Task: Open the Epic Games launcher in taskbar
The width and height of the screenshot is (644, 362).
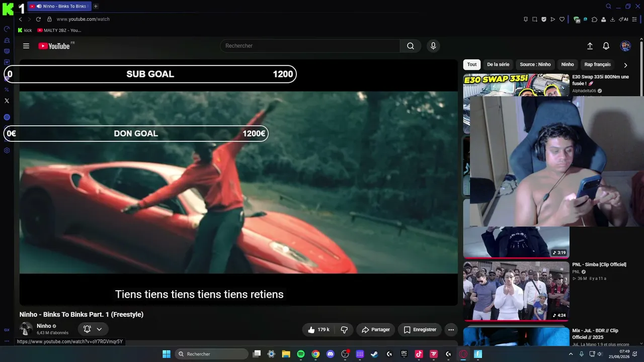Action: (x=404, y=354)
